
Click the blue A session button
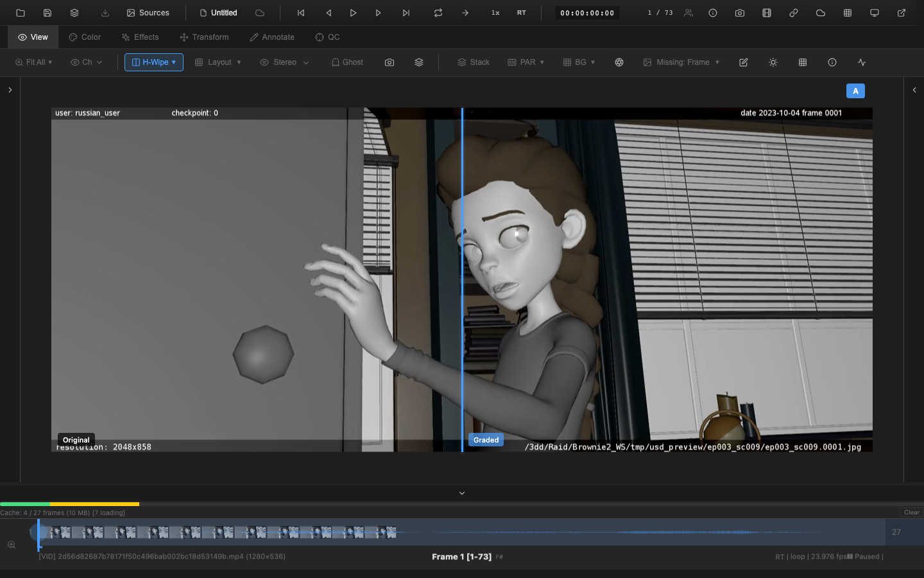(855, 91)
